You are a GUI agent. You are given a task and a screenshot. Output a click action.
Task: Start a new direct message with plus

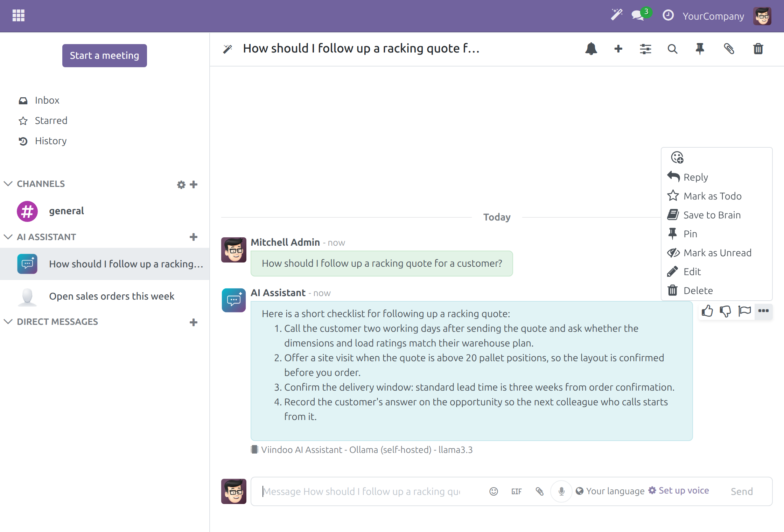tap(194, 322)
